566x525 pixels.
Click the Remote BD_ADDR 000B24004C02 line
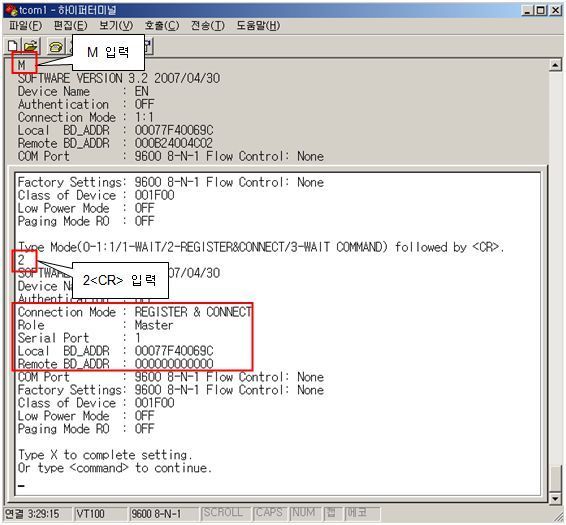tap(115, 143)
